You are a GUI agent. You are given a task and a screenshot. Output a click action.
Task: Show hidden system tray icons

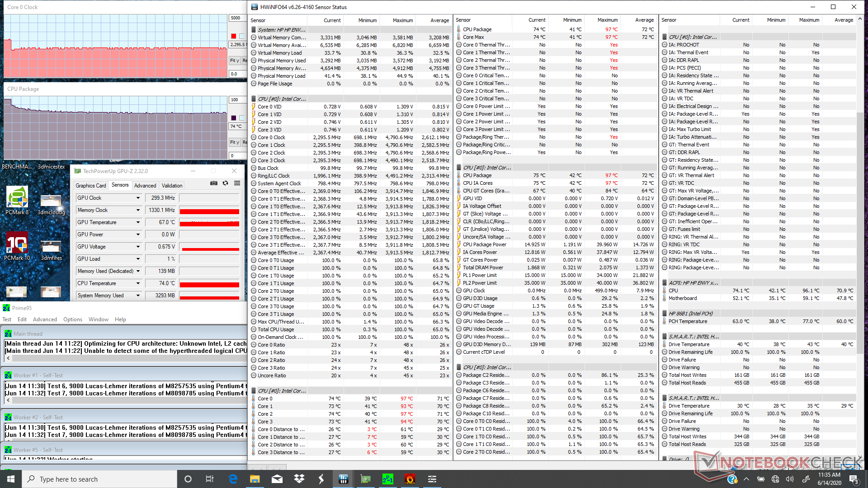coord(746,479)
